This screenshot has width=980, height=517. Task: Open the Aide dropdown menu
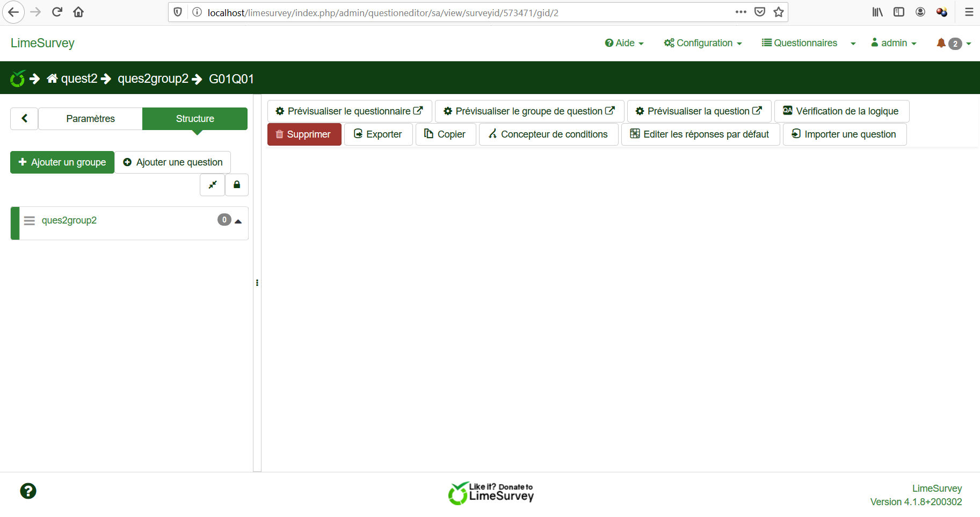tap(624, 43)
